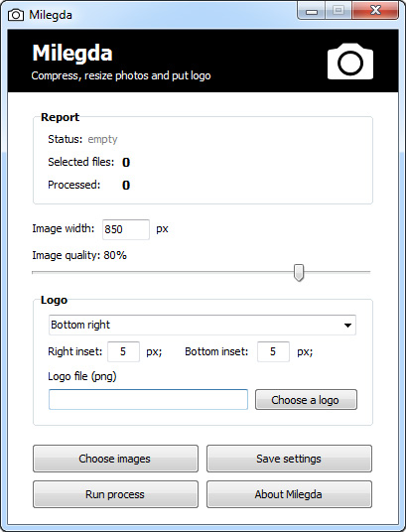Click the camera icon in the title bar
The width and height of the screenshot is (406, 532).
[x=16, y=15]
